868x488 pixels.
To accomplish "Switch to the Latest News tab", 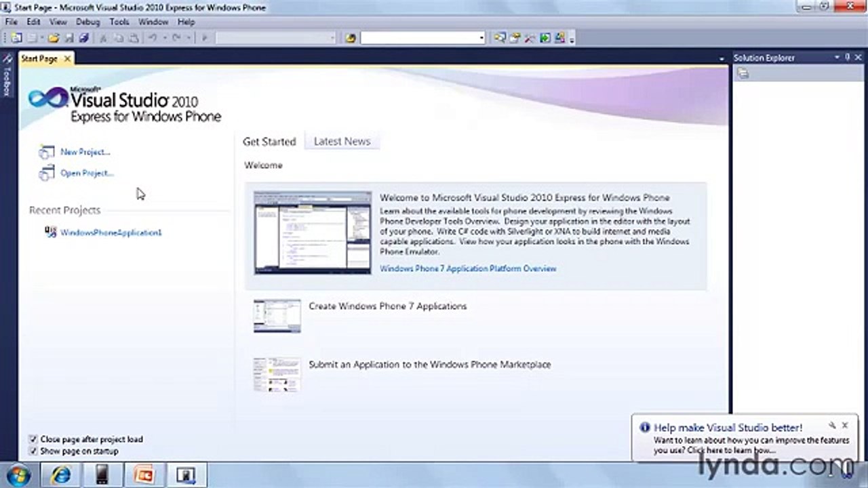I will click(x=342, y=141).
